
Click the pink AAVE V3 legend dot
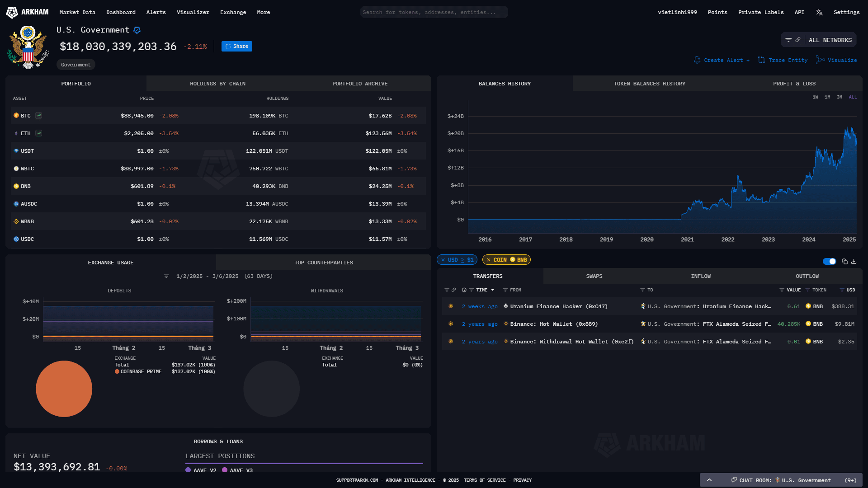coord(225,470)
